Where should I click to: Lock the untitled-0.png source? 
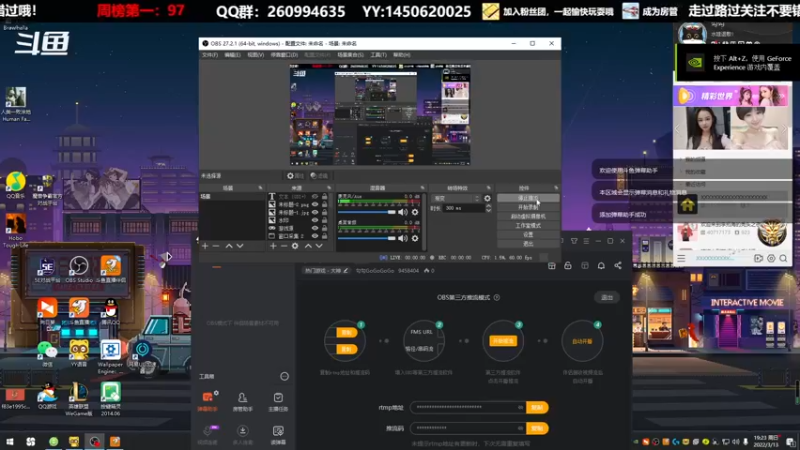(324, 204)
